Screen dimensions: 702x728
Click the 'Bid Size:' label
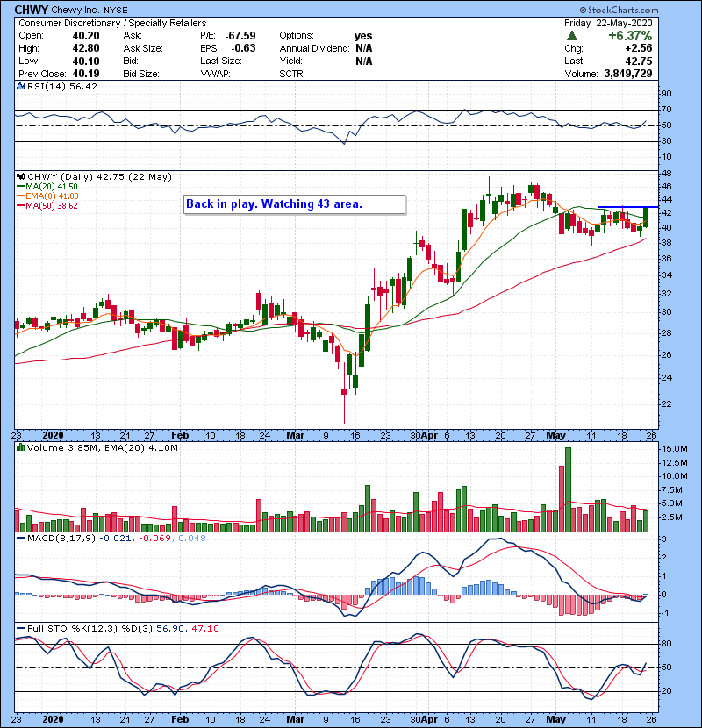click(141, 74)
